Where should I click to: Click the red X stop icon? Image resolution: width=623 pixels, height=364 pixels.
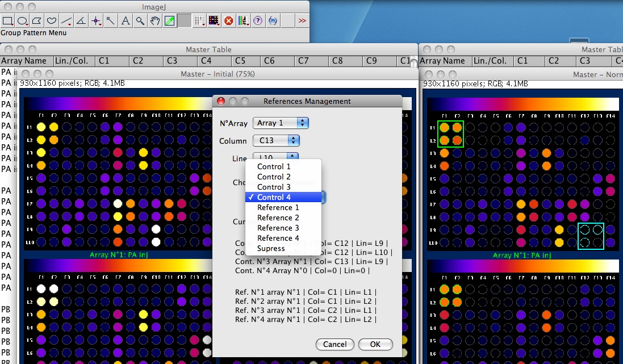pyautogui.click(x=228, y=20)
